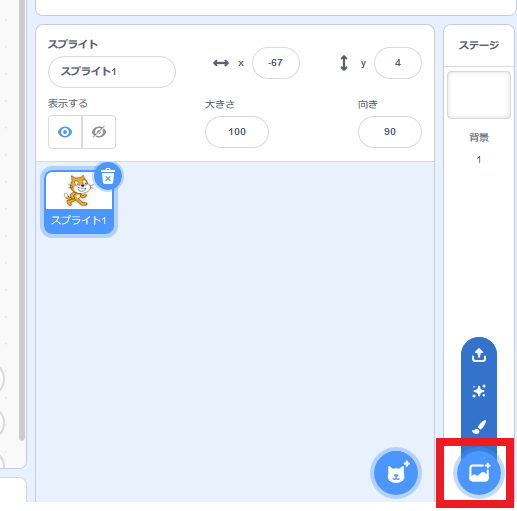Click the y position field showing 4
The width and height of the screenshot is (517, 511).
[x=398, y=63]
